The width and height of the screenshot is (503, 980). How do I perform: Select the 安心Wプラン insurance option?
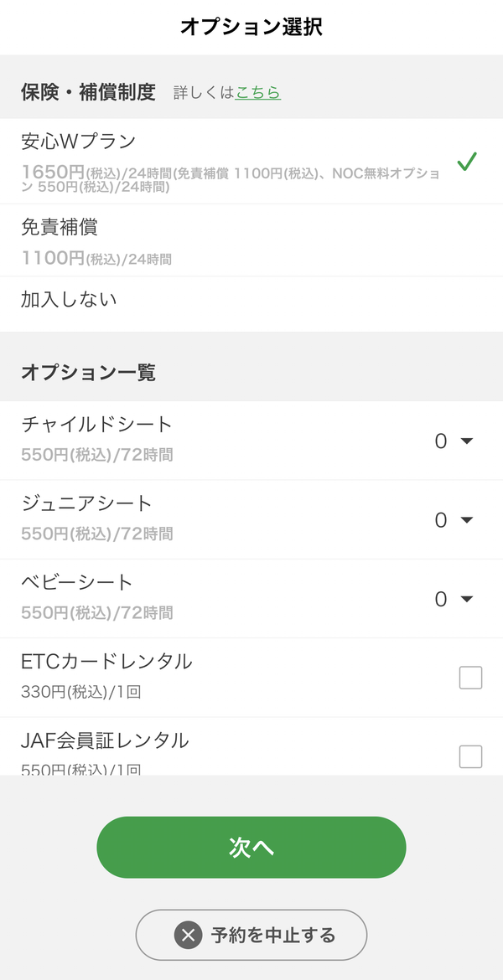point(251,162)
